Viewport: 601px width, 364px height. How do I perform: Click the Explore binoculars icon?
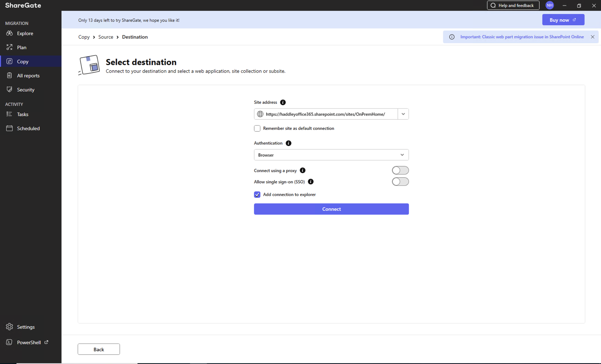point(9,33)
